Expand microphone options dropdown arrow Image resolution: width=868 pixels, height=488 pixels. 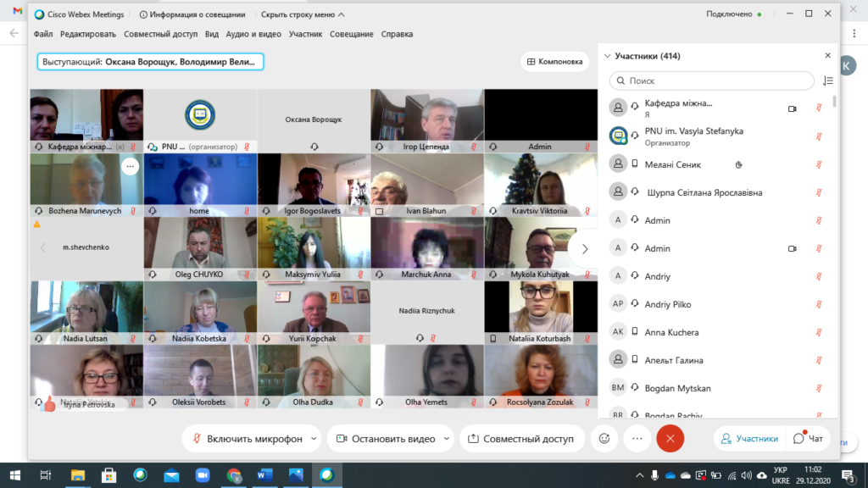[x=314, y=439]
